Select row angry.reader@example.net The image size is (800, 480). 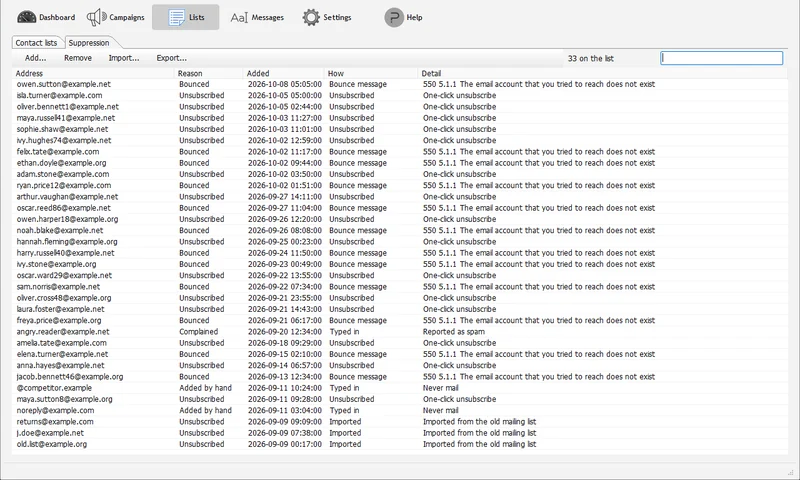pos(400,332)
